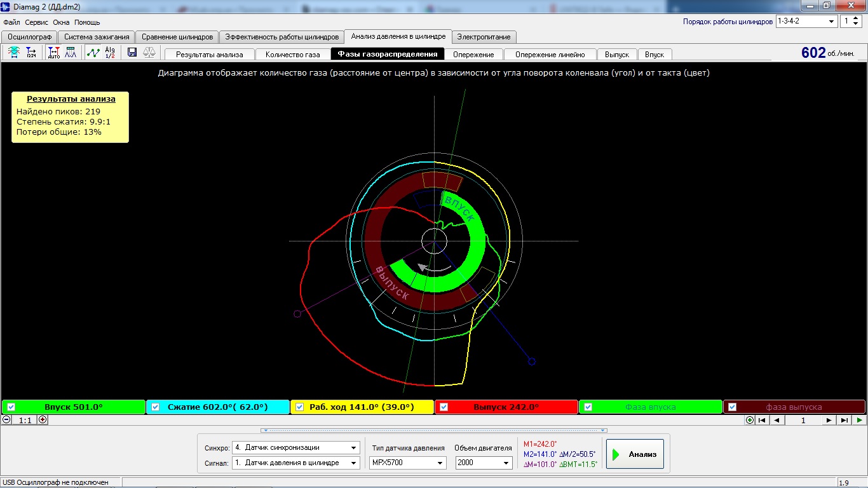Expand the bottom panel splitter handle
The image size is (868, 488).
tap(434, 430)
